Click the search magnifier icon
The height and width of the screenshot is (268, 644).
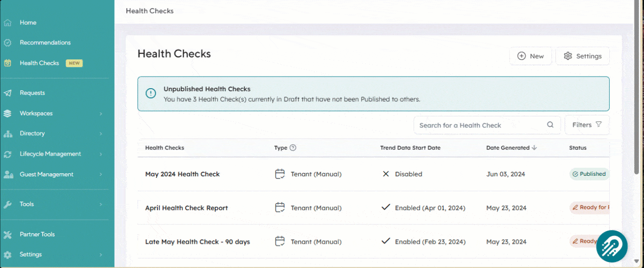tap(550, 125)
